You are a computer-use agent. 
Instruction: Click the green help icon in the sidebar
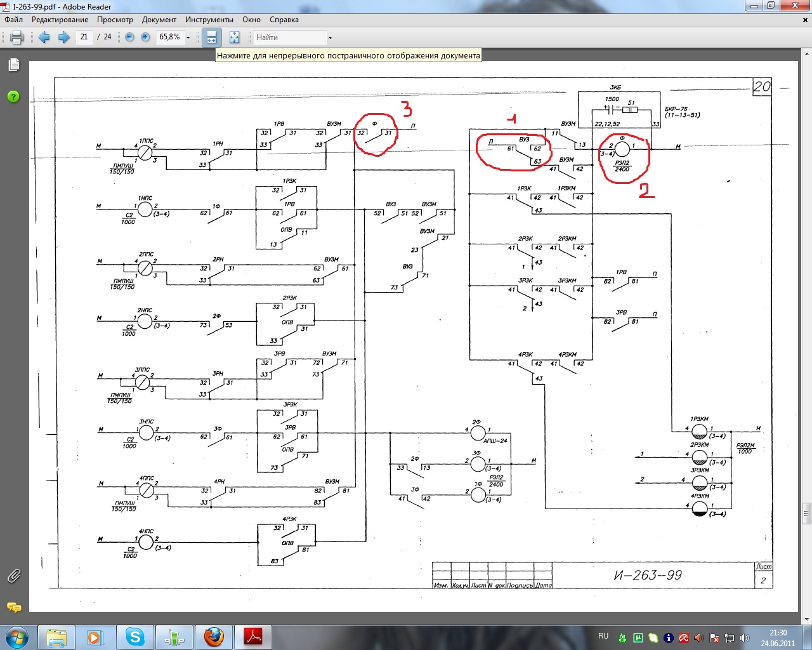(13, 96)
